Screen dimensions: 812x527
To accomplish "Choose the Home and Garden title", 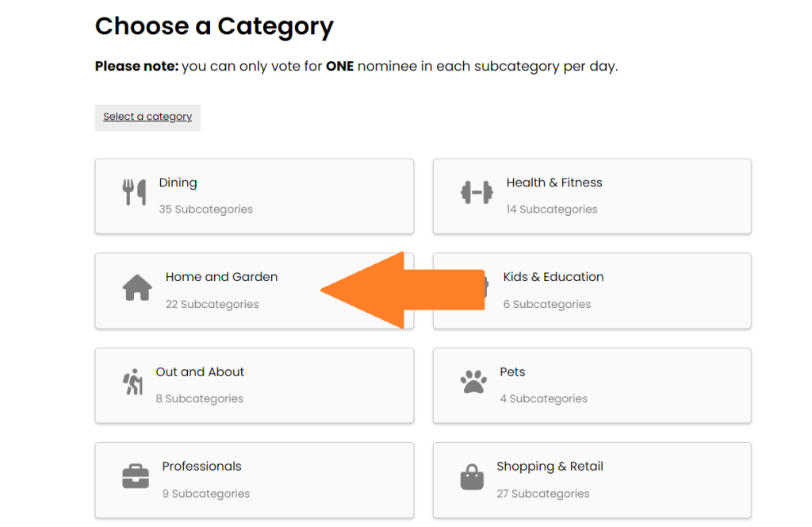I will pos(222,277).
